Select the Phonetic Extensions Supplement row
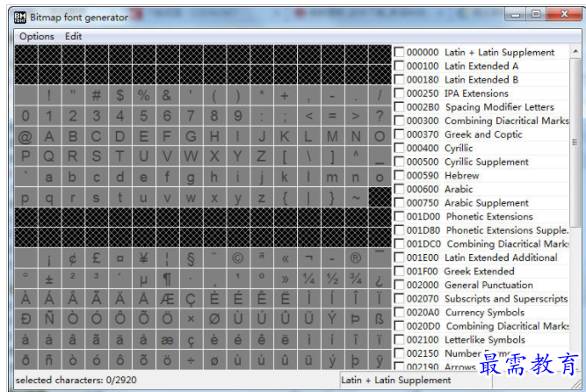586x392 pixels. 481,230
